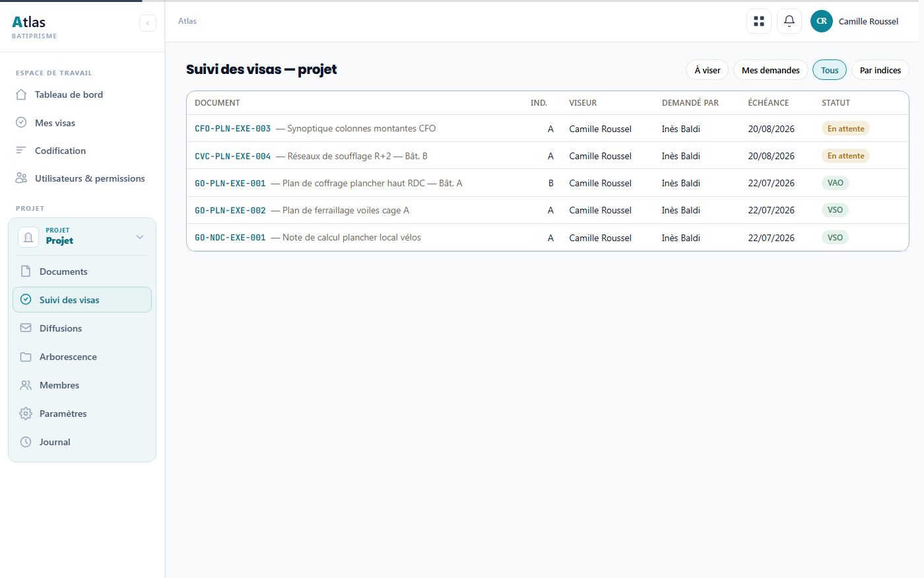
Task: Switch to Mes demandes filter
Action: coord(770,70)
